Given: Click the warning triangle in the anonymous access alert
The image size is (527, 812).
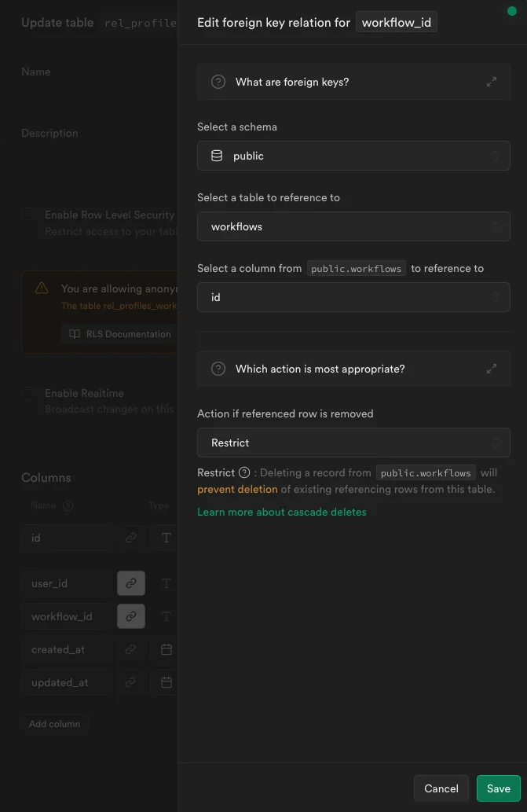Looking at the screenshot, I should point(42,288).
